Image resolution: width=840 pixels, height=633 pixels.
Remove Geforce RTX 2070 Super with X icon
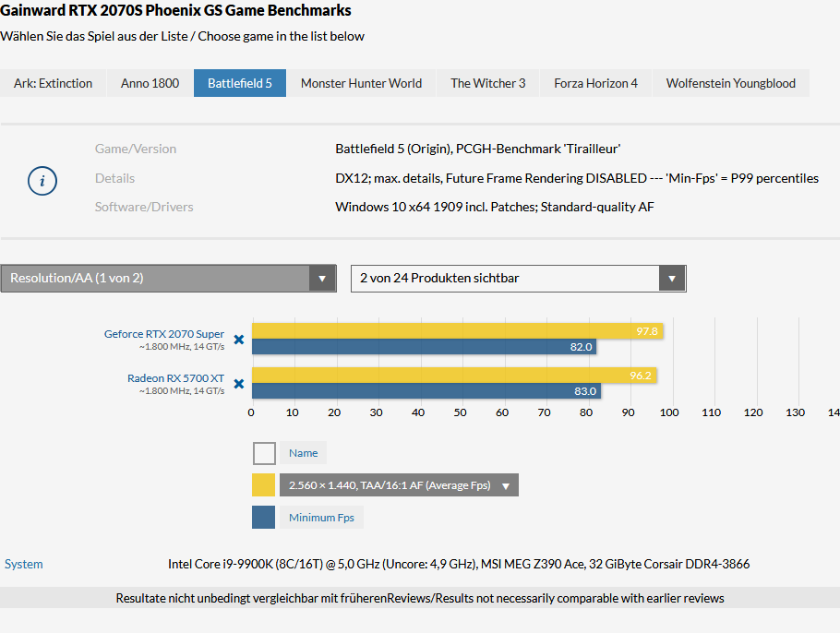[239, 340]
